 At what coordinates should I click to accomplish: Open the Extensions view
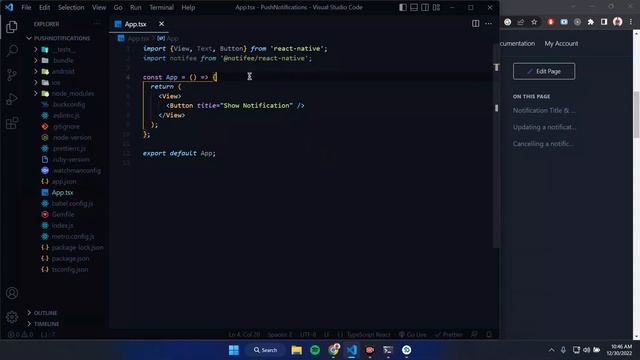(x=12, y=122)
